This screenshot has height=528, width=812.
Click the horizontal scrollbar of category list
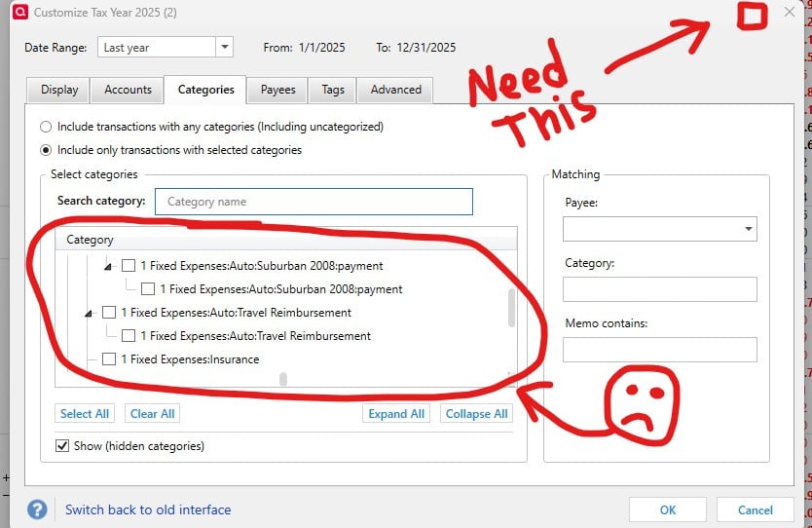[283, 379]
